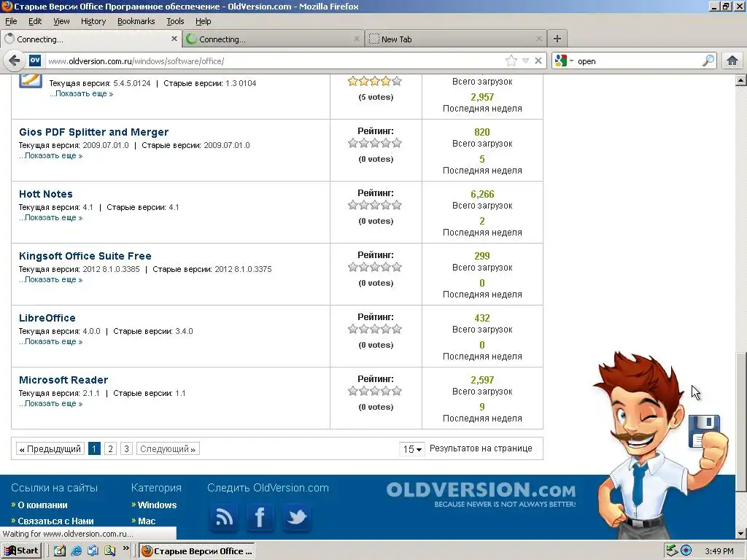
Task: Open a new tab with plus button
Action: coord(557,39)
